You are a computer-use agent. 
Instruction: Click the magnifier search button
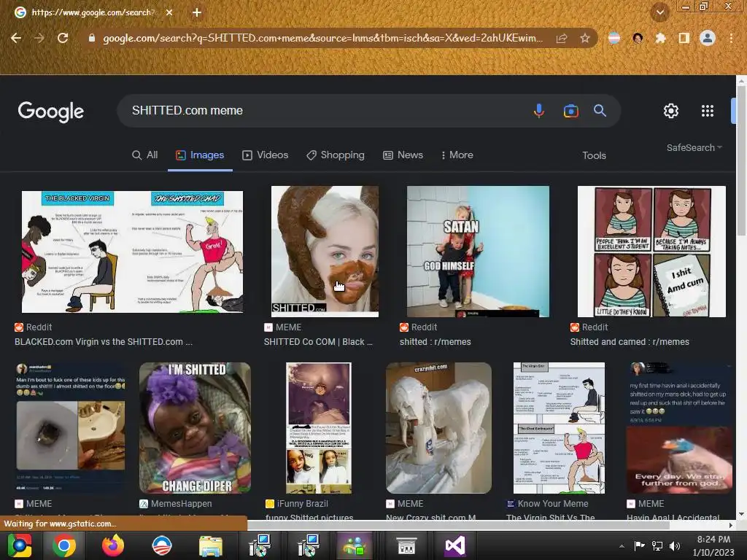(x=600, y=111)
